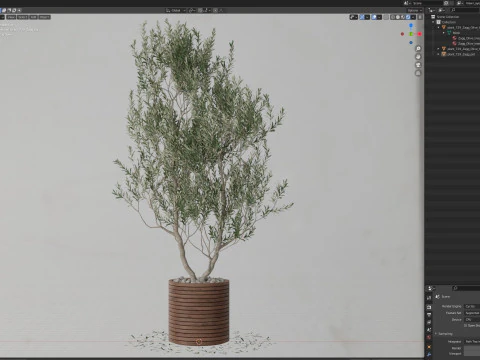Image resolution: width=480 pixels, height=360 pixels.
Task: Open the view layer browse icon
Action: 459,3
